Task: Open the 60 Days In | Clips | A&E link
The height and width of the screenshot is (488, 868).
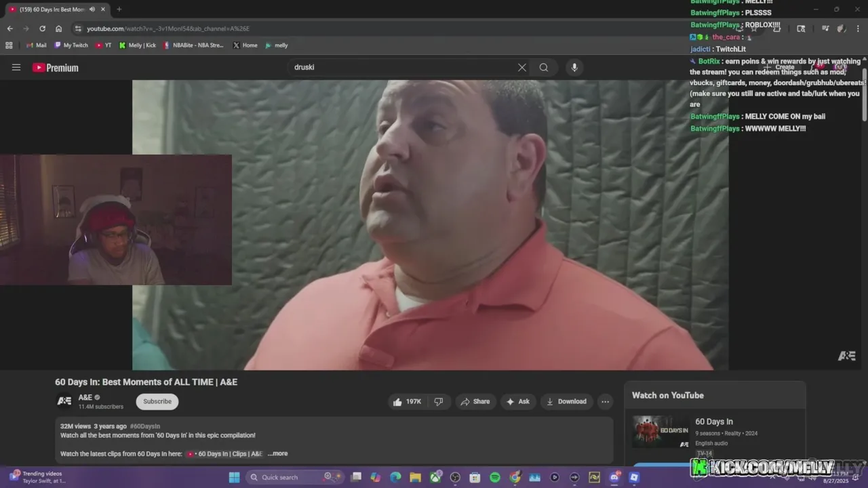Action: pos(224,453)
